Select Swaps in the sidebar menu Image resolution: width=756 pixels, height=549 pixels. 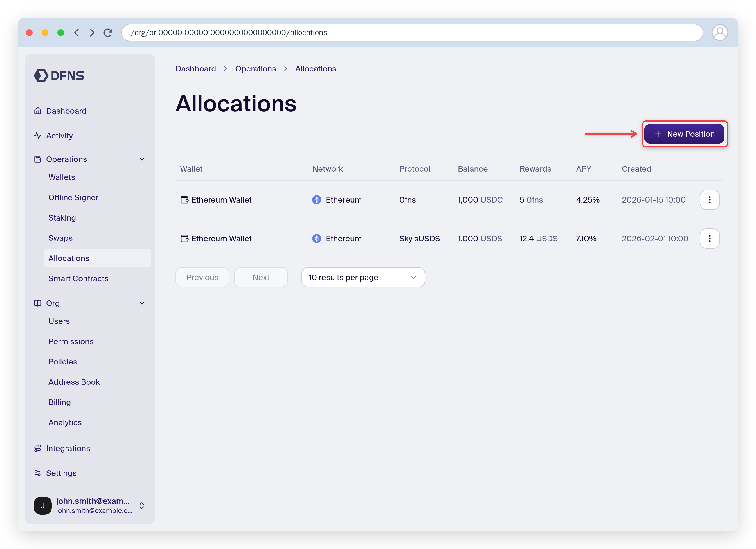[x=60, y=238]
